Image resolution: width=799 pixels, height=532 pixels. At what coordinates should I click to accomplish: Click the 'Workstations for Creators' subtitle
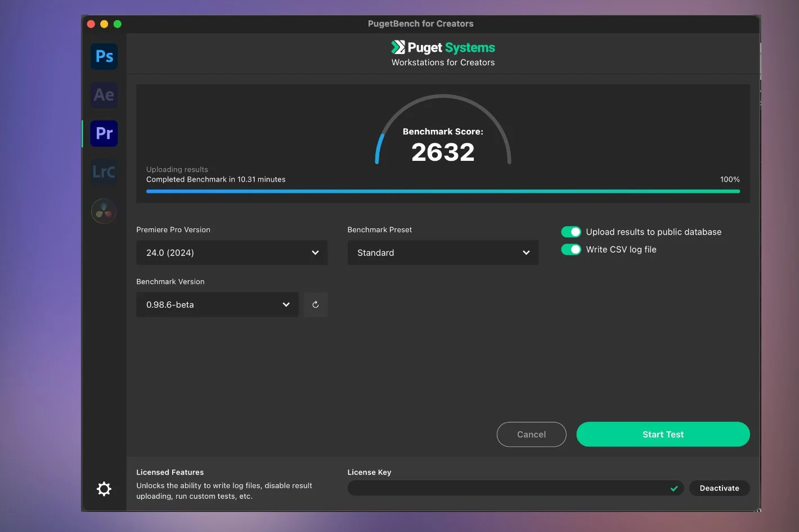click(443, 62)
